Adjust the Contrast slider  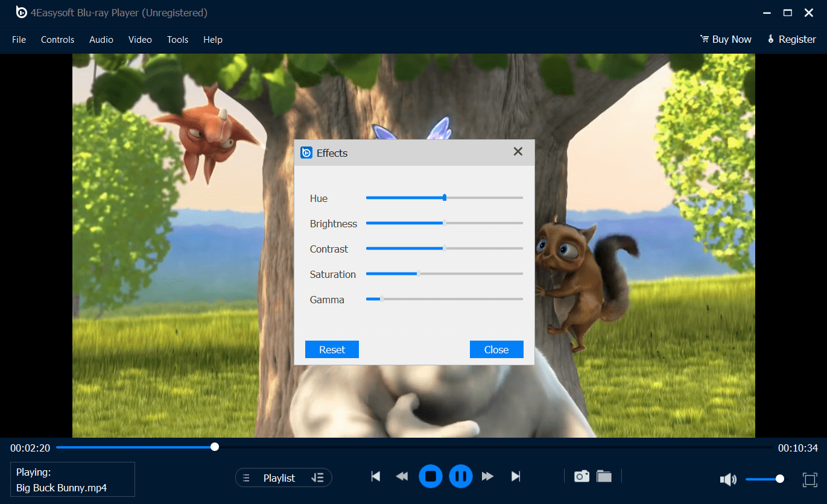(445, 248)
